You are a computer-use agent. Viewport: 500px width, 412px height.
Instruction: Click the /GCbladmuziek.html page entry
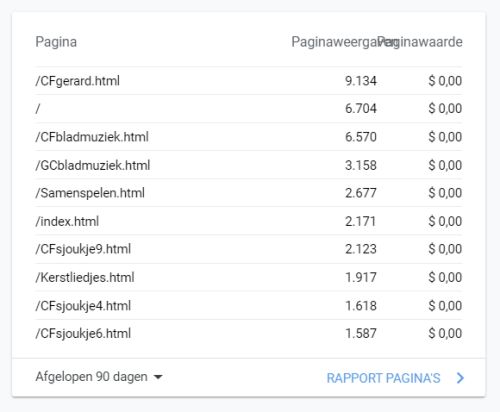click(x=93, y=165)
